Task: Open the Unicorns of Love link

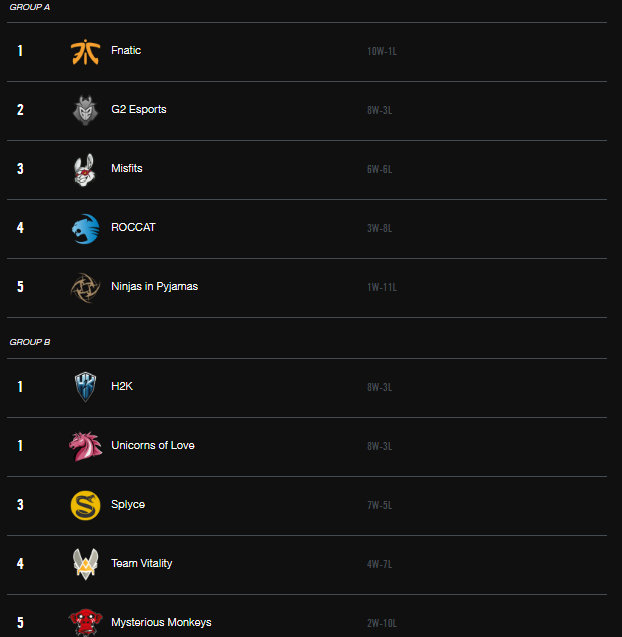Action: 153,445
